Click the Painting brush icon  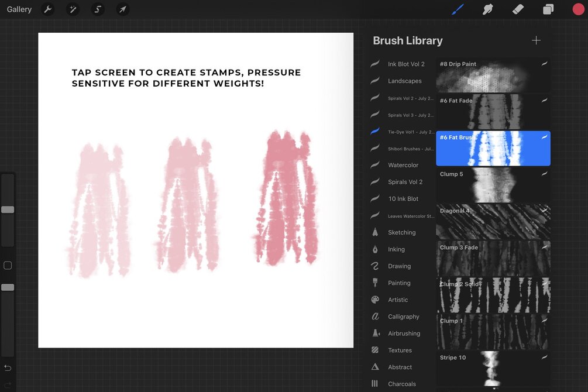point(375,283)
